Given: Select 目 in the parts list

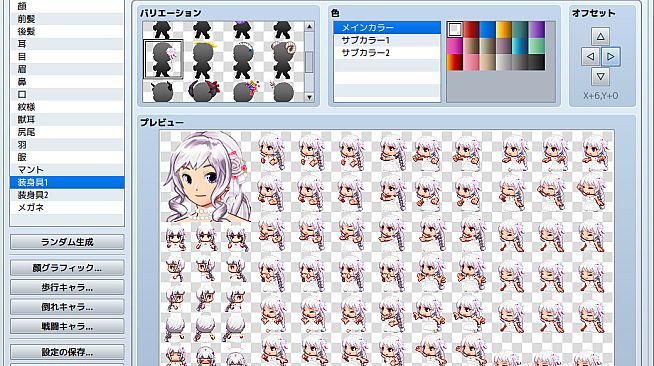Looking at the screenshot, I should (67, 56).
